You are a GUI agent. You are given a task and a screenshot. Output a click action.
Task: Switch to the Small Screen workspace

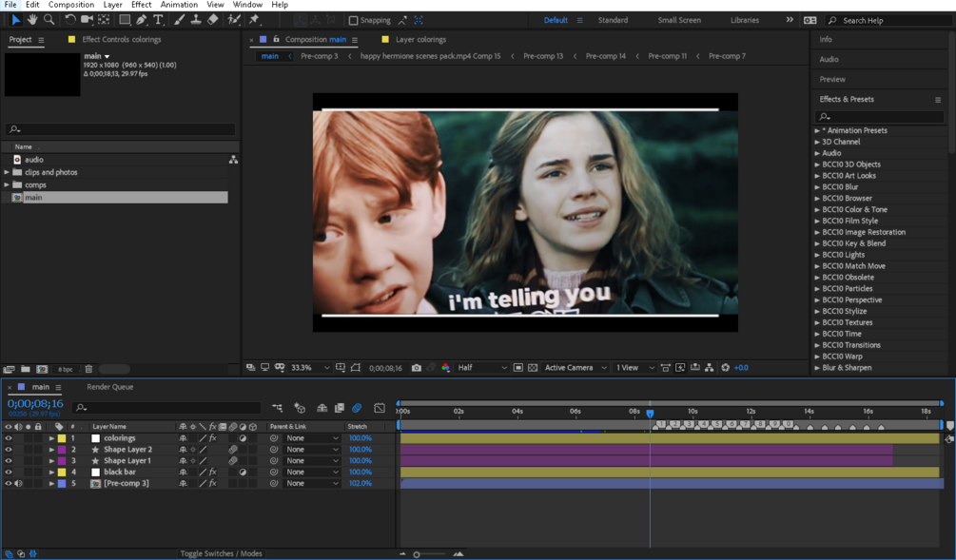tap(679, 20)
